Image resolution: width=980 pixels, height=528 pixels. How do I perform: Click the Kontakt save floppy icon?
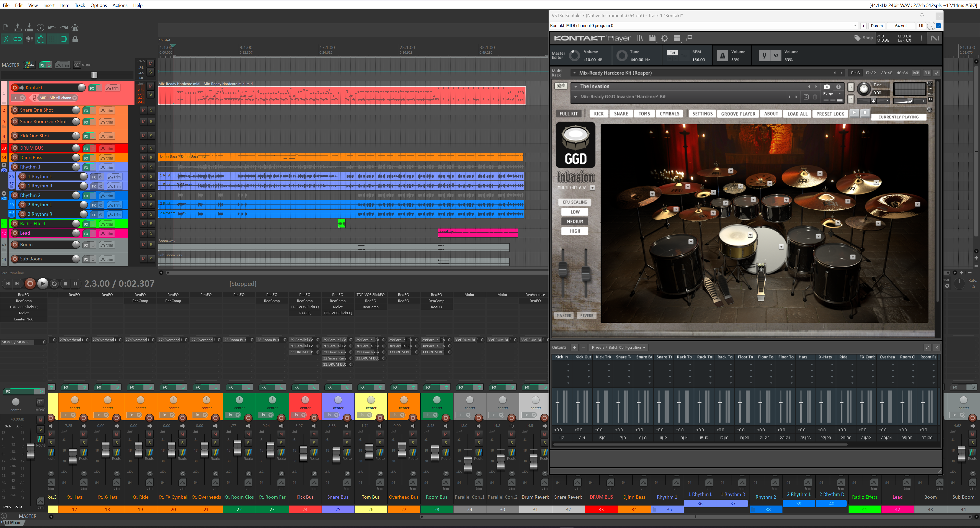click(x=653, y=38)
